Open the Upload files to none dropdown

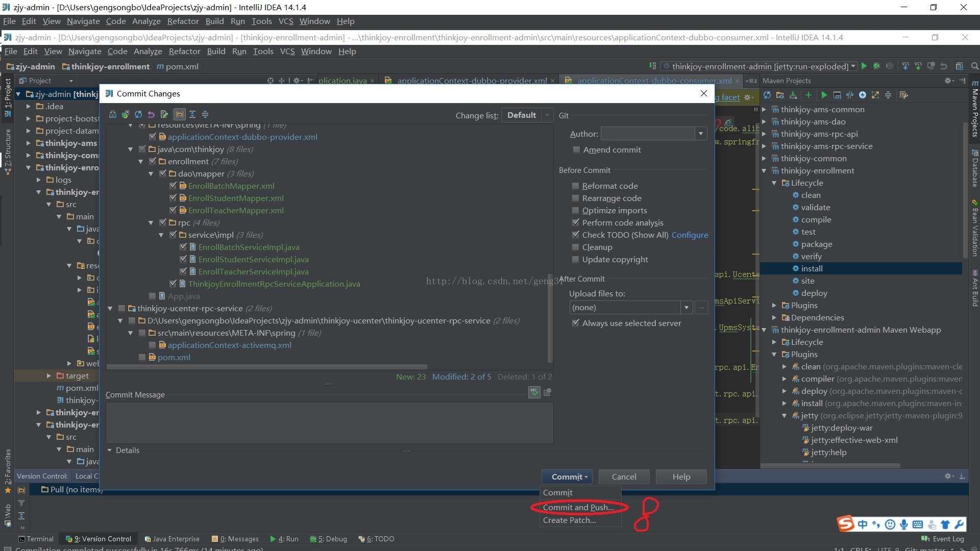point(686,308)
